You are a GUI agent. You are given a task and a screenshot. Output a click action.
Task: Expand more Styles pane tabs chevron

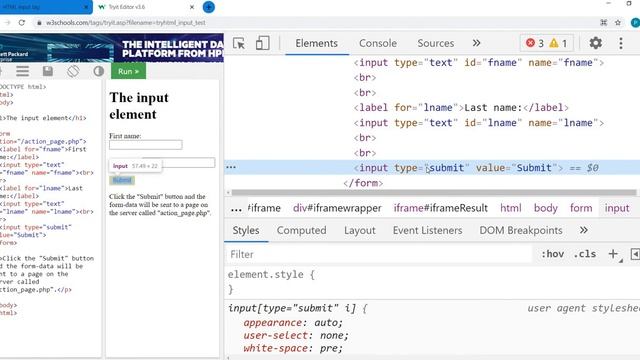(x=584, y=230)
